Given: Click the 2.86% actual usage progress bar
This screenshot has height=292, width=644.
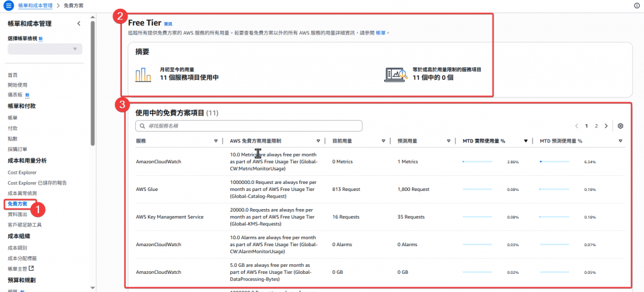Looking at the screenshot, I should click(477, 161).
